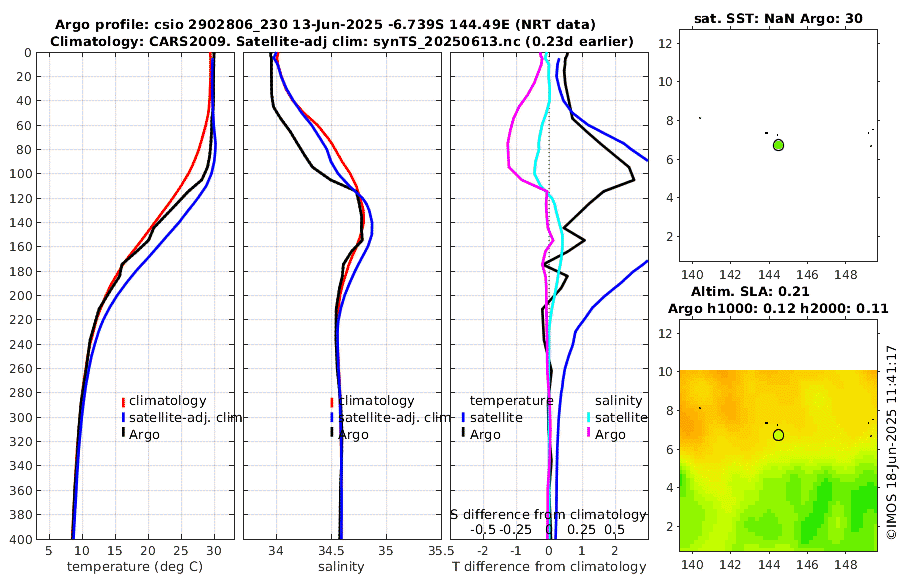This screenshot has width=900, height=580.
Task: Click blue temperature satellite swatch in difference legend
Action: tap(463, 418)
